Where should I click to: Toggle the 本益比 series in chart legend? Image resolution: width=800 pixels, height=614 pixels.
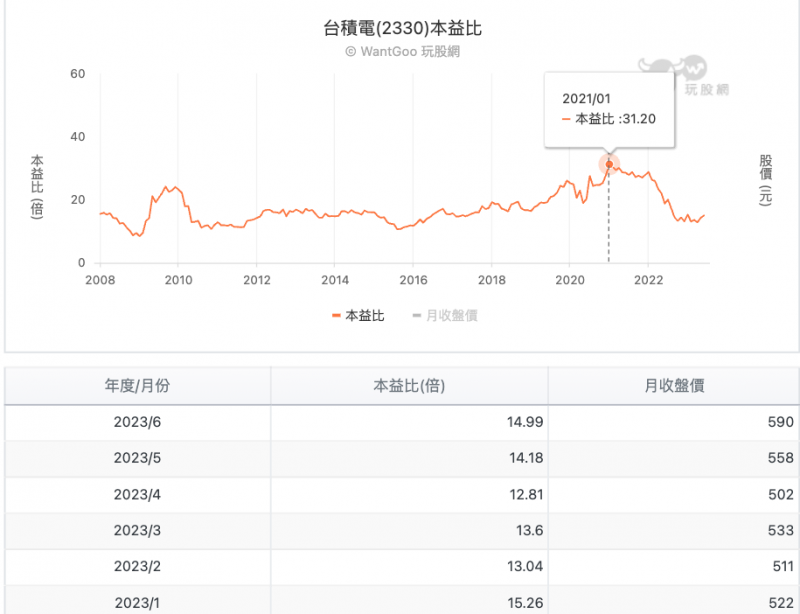tap(357, 315)
